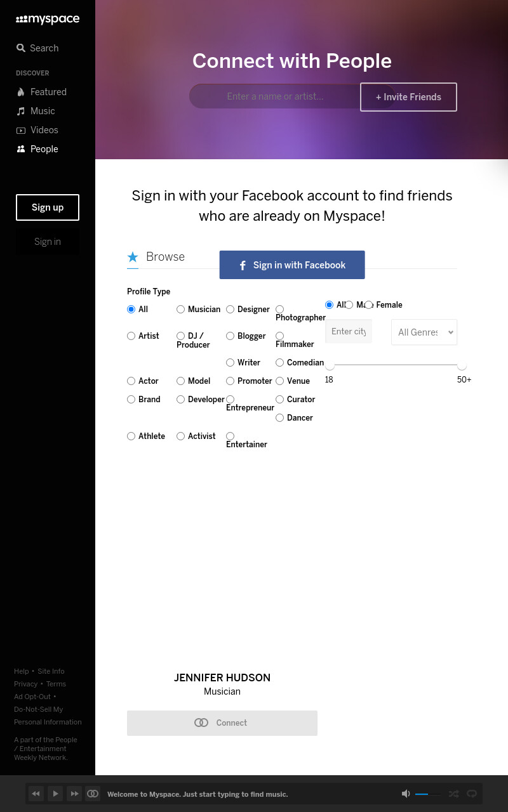Choose the Filmmaker profile type
Image resolution: width=508 pixels, height=812 pixels.
pyautogui.click(x=280, y=336)
